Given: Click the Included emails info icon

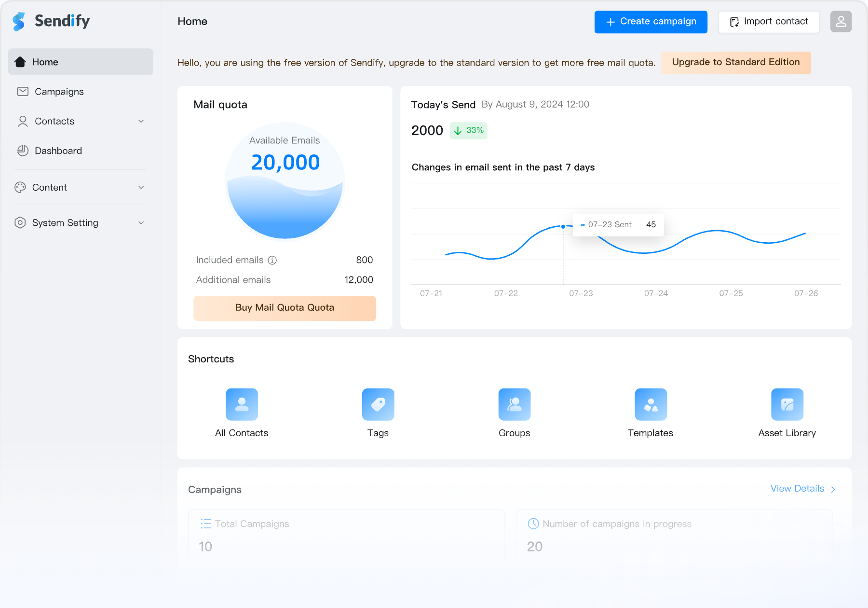Looking at the screenshot, I should click(273, 260).
